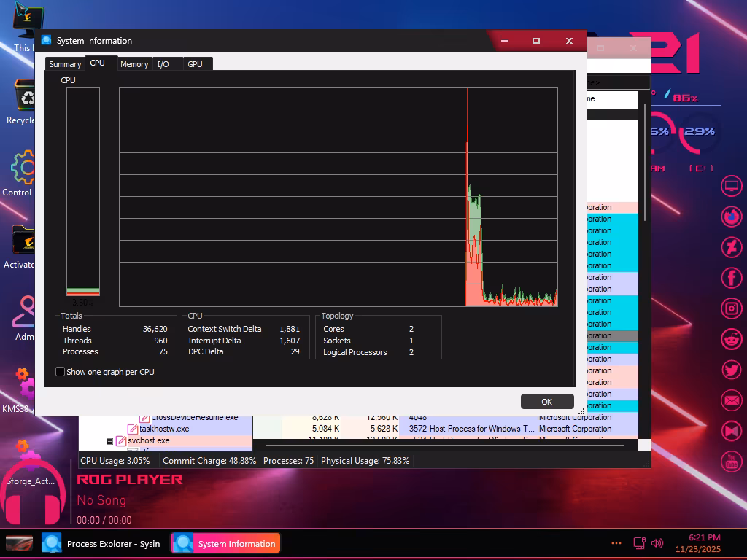
Task: Open the Memory tab
Action: [x=134, y=64]
